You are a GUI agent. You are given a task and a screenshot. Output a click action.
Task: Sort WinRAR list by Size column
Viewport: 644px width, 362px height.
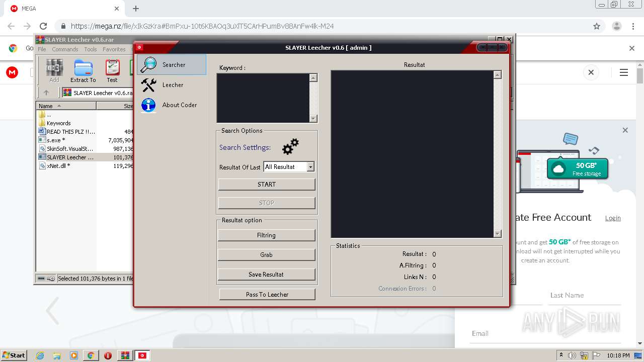click(x=115, y=106)
